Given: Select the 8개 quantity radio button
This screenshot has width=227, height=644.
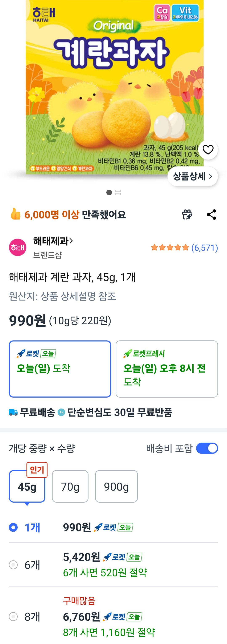Looking at the screenshot, I should 13,616.
